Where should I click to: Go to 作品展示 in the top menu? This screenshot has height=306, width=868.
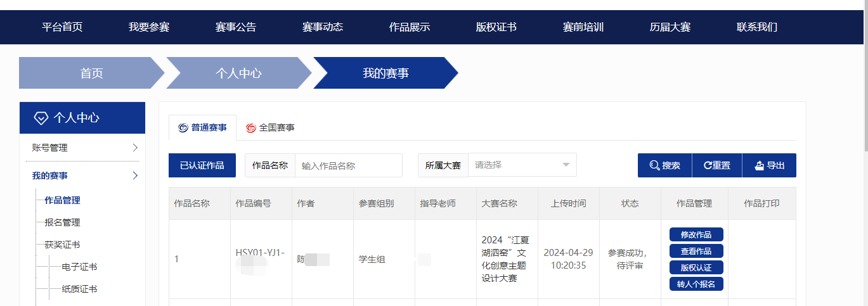click(410, 27)
